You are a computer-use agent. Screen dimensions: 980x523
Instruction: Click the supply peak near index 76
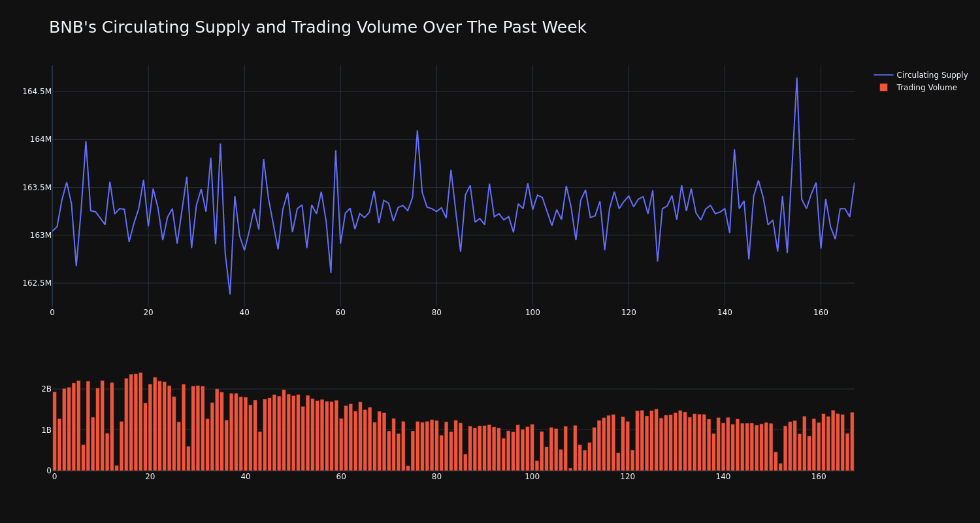pyautogui.click(x=417, y=131)
